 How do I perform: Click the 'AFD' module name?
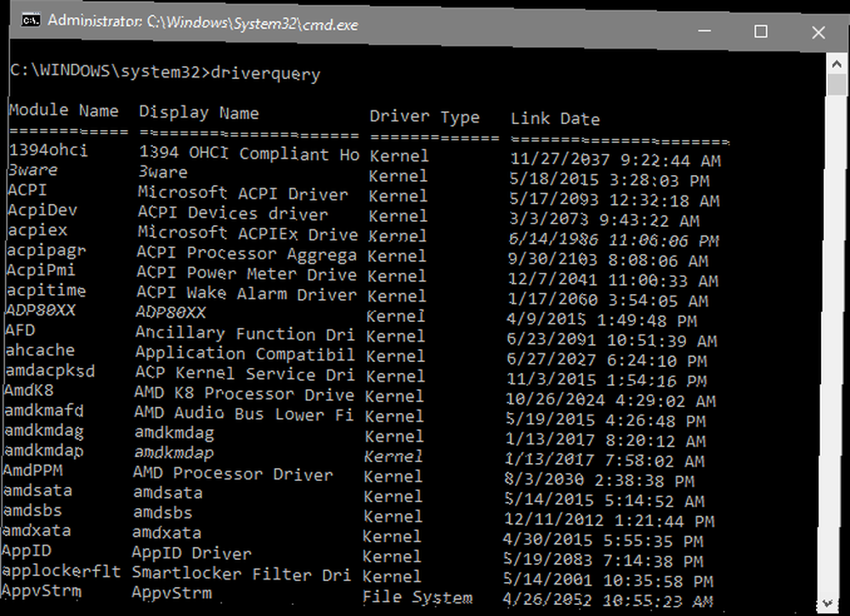point(20,331)
